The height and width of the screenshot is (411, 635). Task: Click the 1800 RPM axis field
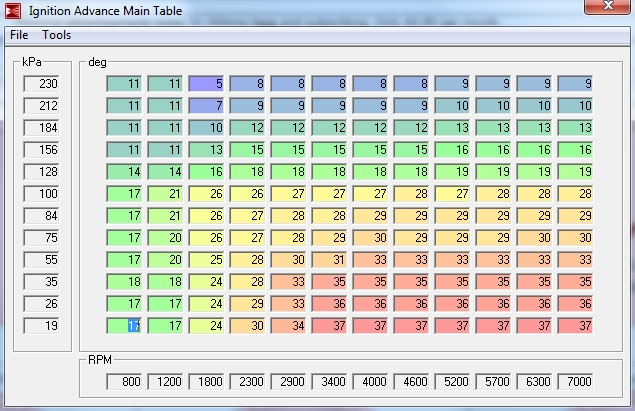click(x=206, y=381)
